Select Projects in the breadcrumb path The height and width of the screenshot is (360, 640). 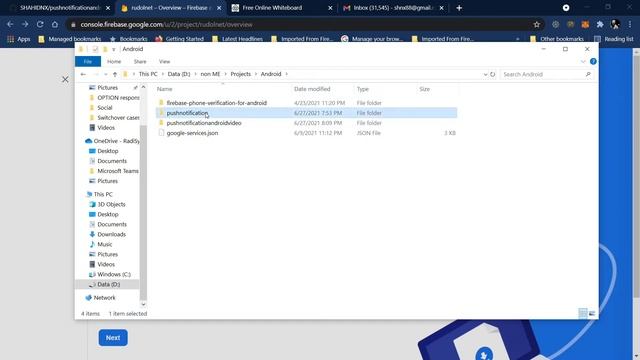pyautogui.click(x=240, y=74)
